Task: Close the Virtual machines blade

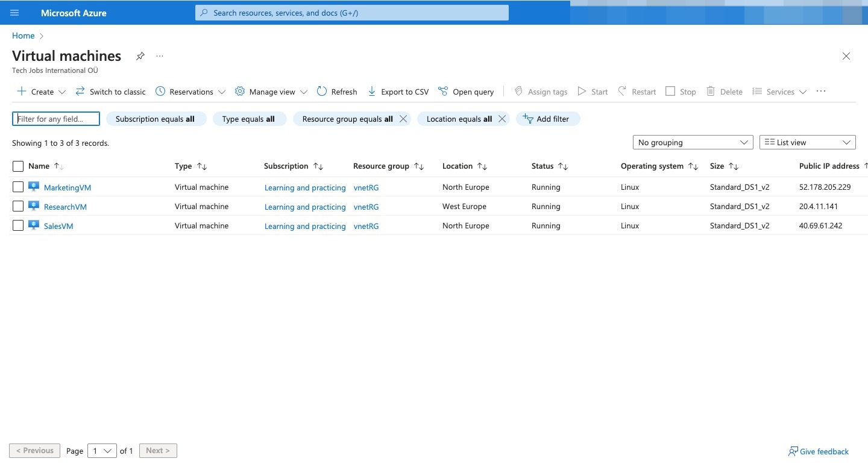Action: [846, 56]
